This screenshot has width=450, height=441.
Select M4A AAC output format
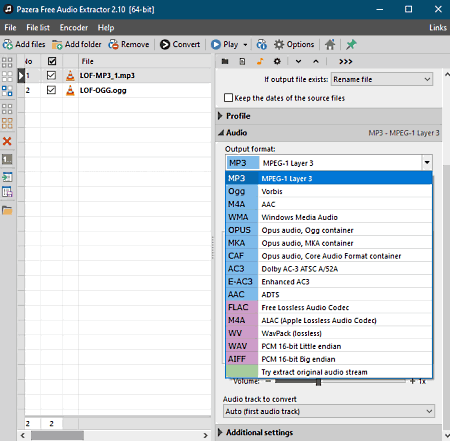coord(329,204)
